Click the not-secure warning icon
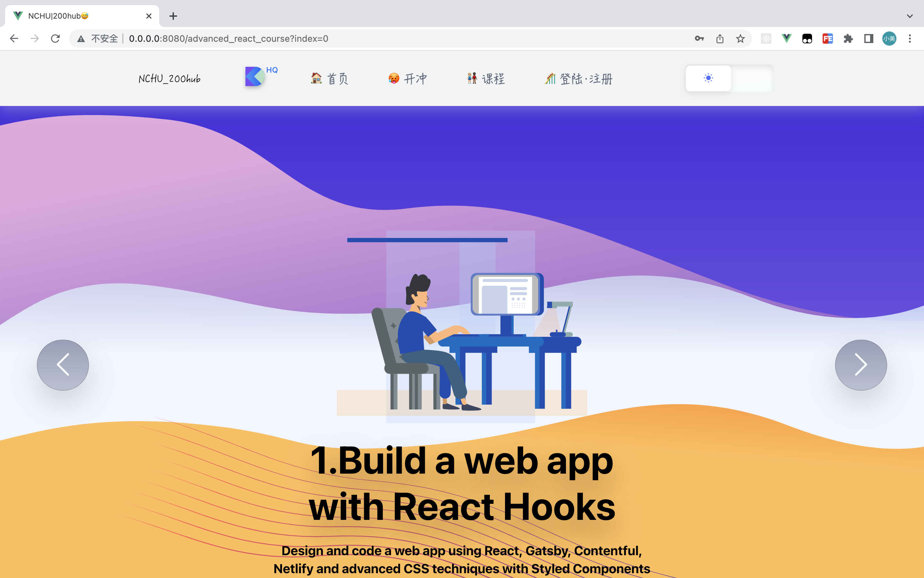Screen dimensions: 924x578 pyautogui.click(x=81, y=39)
